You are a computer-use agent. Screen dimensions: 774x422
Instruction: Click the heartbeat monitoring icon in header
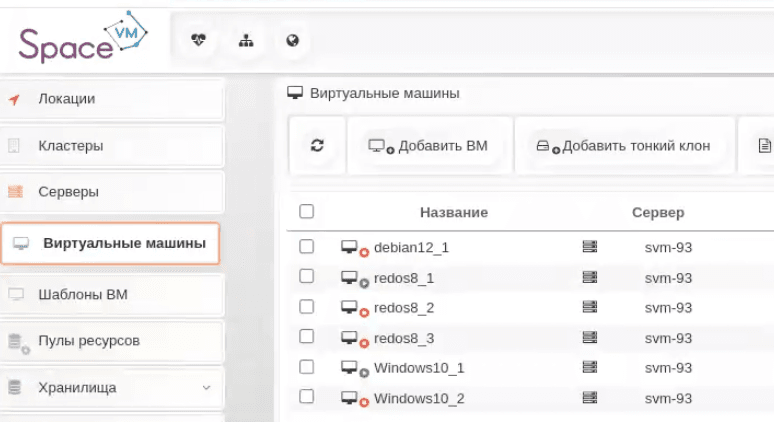198,41
